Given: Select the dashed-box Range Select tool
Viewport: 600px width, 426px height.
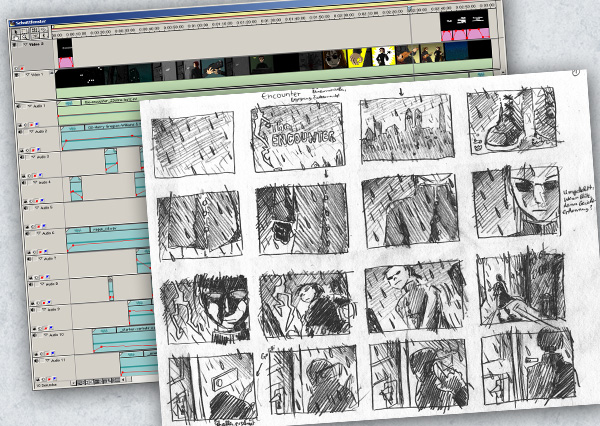Looking at the screenshot, I should [x=24, y=31].
